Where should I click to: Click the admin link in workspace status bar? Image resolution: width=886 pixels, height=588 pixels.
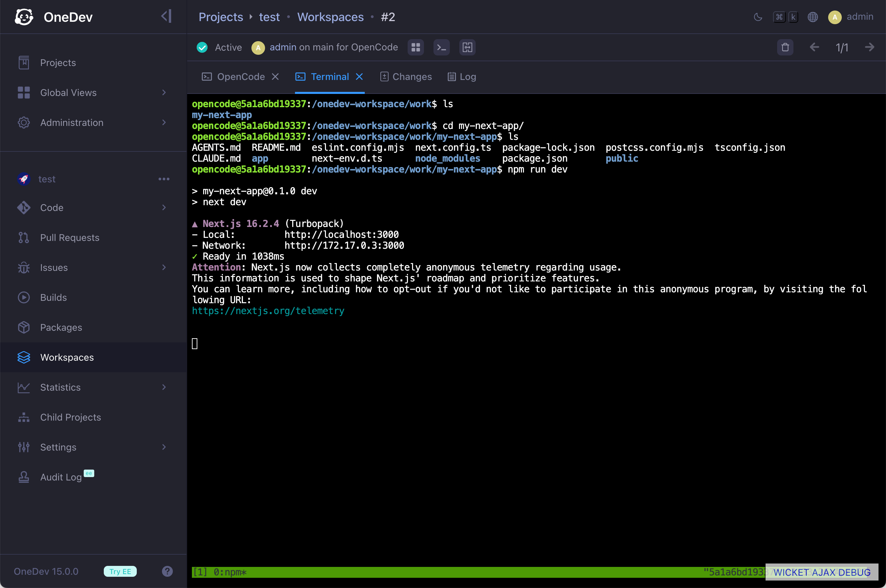(283, 47)
